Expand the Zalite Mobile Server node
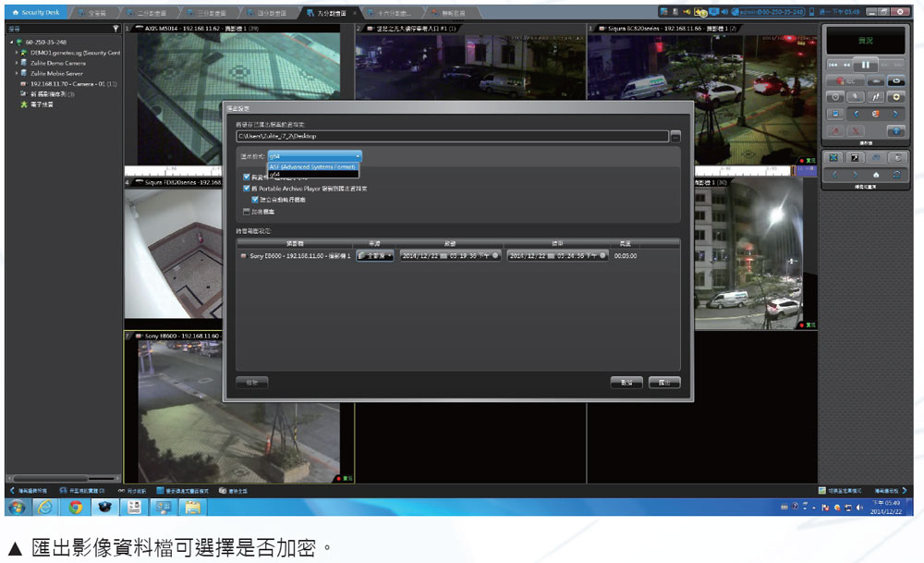This screenshot has height=563, width=924. (x=17, y=74)
